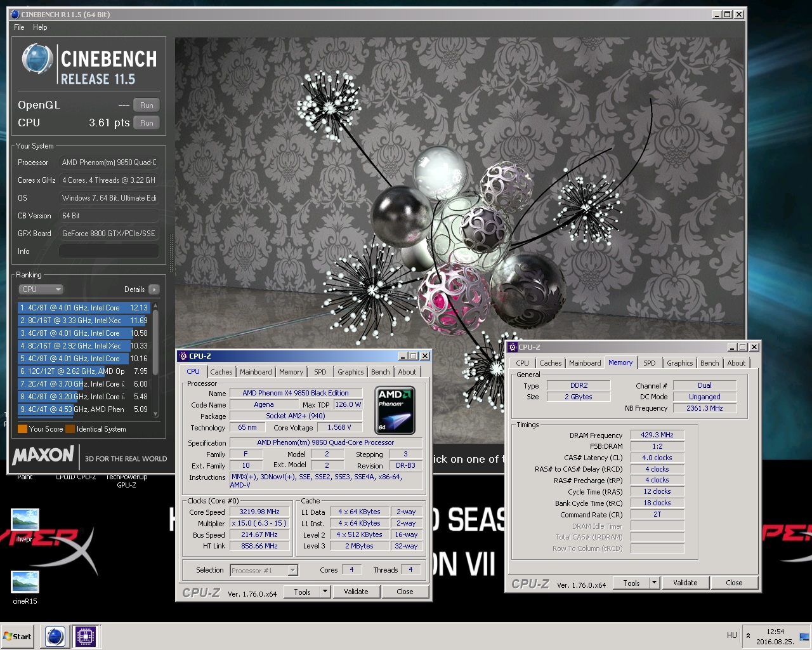
Task: Open Bench tab in left CPU-Z window
Action: [381, 372]
